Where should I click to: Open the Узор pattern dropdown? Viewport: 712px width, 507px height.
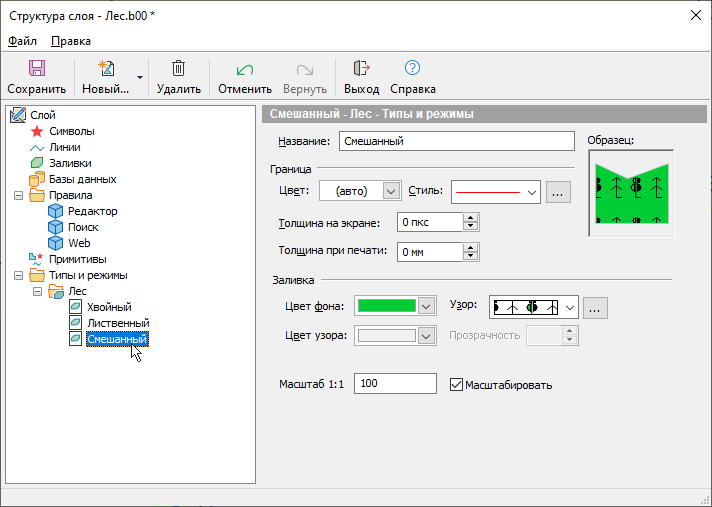tap(570, 307)
